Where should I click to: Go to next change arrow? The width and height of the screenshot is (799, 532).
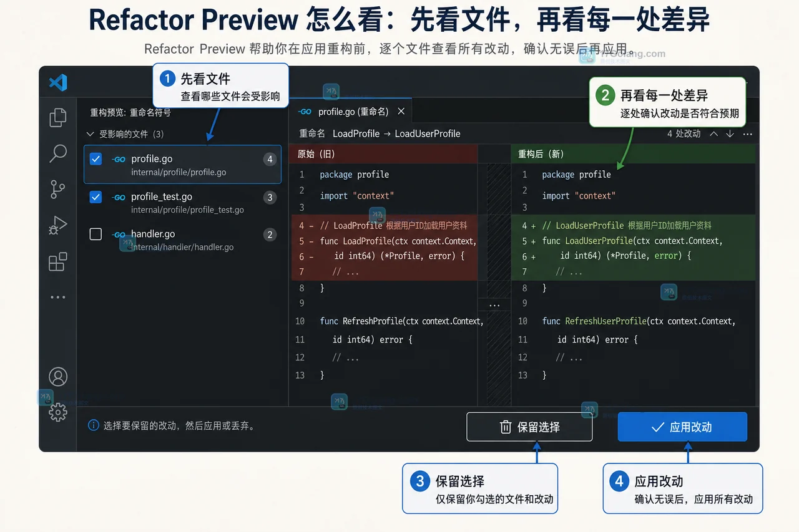click(x=730, y=133)
